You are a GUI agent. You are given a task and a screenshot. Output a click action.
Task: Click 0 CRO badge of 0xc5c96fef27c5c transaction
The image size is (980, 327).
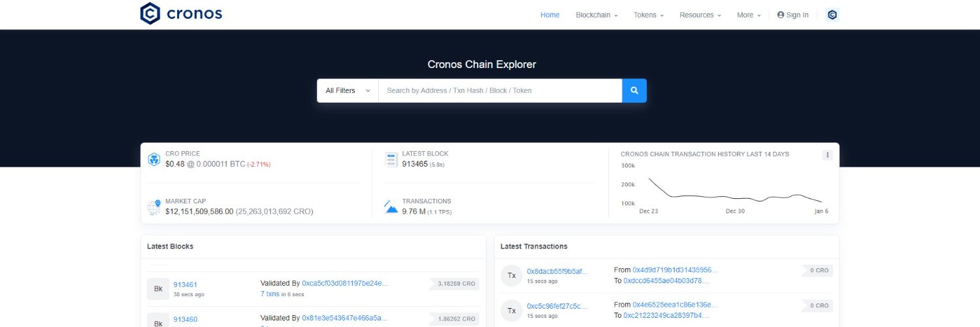[x=817, y=305]
